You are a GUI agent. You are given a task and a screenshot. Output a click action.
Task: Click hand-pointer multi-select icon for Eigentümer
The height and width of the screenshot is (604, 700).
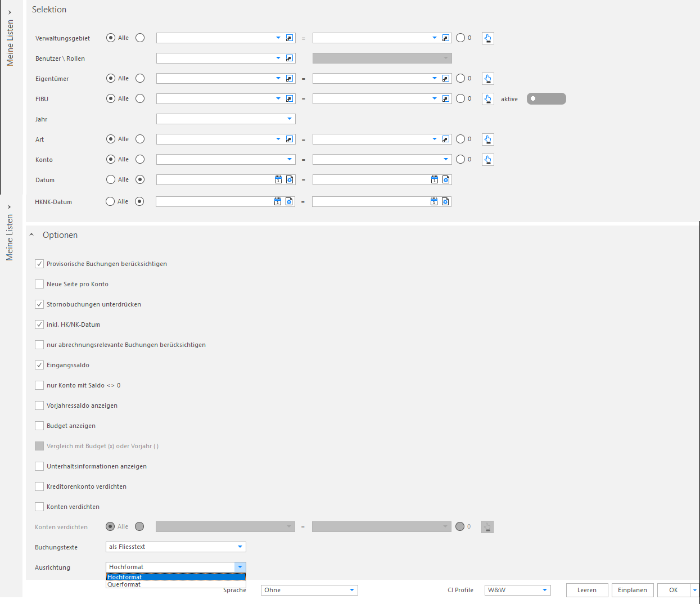488,79
